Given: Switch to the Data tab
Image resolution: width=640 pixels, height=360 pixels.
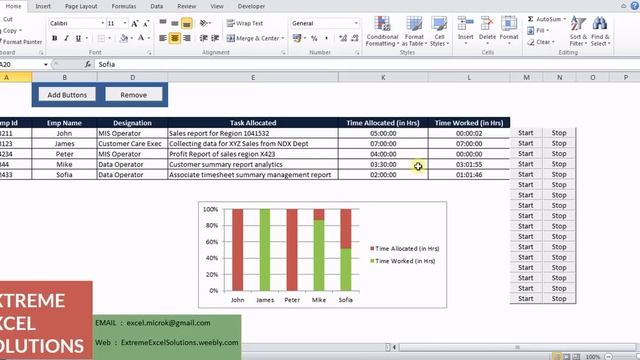Looking at the screenshot, I should click(157, 6).
